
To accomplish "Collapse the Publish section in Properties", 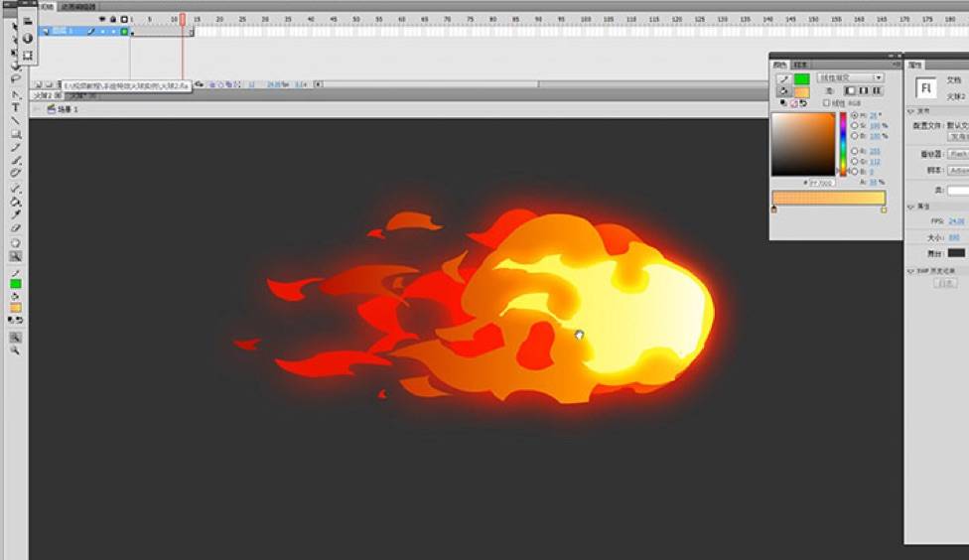I will (x=910, y=111).
